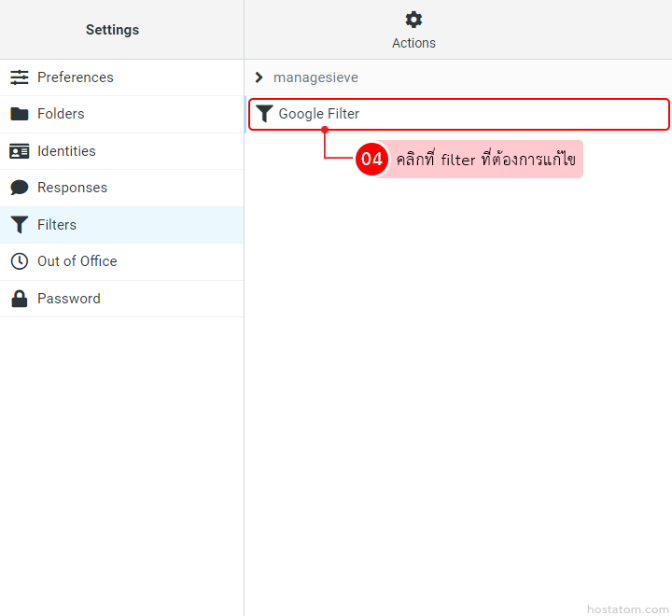Click the Folders folder icon

click(x=20, y=114)
